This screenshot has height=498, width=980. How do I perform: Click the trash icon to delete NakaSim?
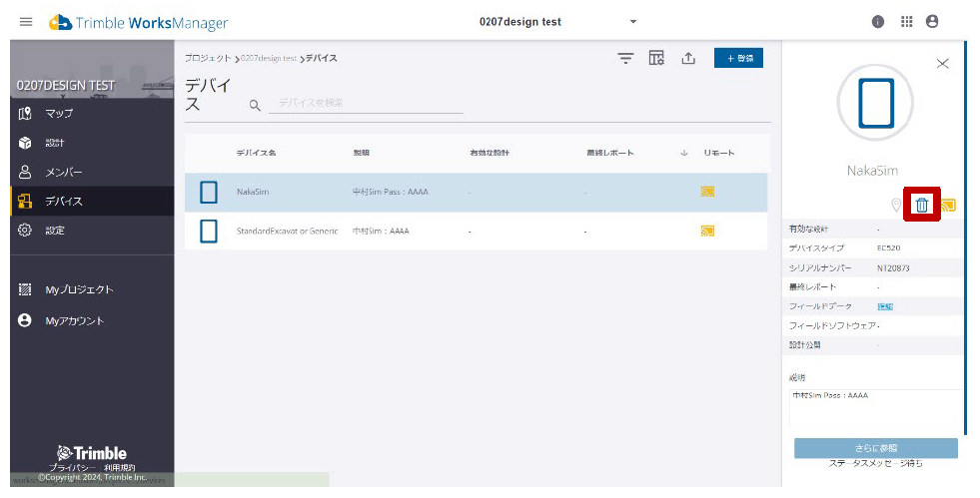coord(921,206)
